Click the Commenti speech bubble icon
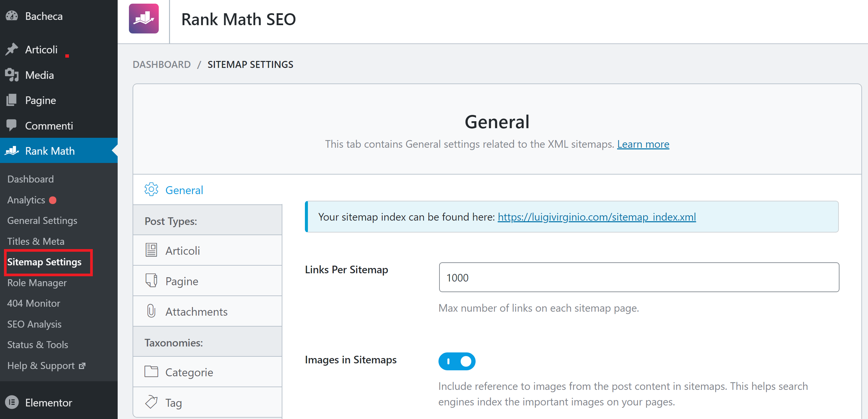Screen dimensions: 868x419 pos(12,125)
